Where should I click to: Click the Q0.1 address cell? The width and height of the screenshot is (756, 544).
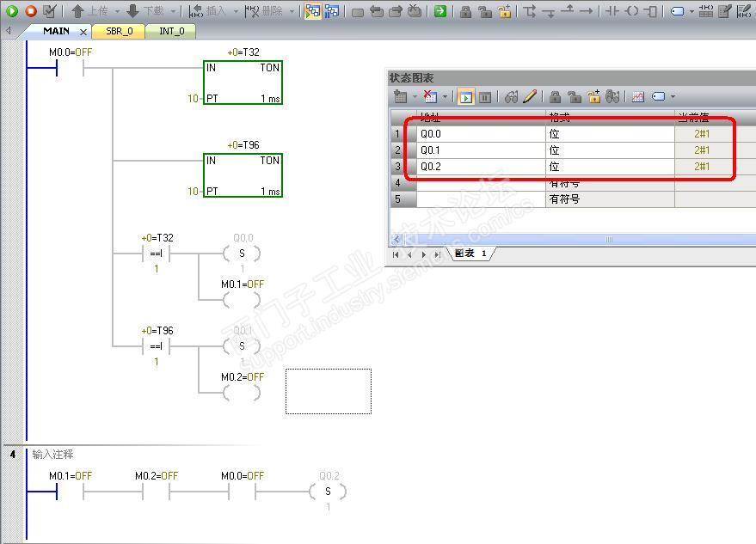tap(481, 150)
